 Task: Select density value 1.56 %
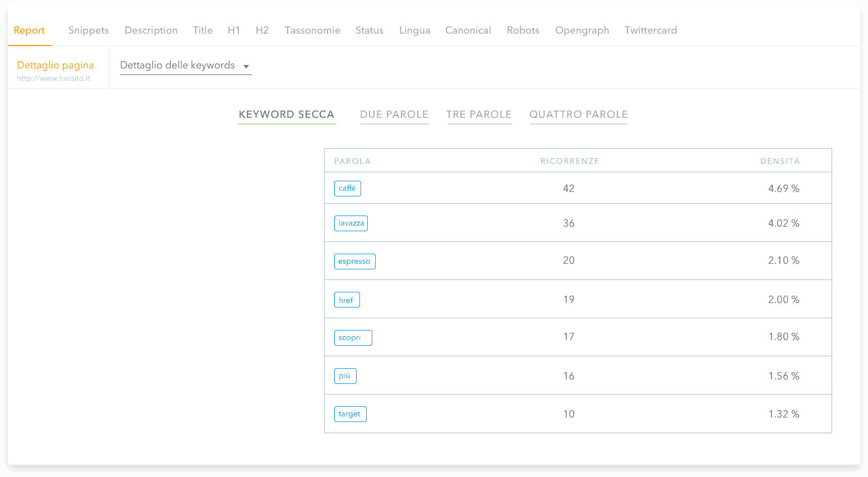(x=784, y=376)
